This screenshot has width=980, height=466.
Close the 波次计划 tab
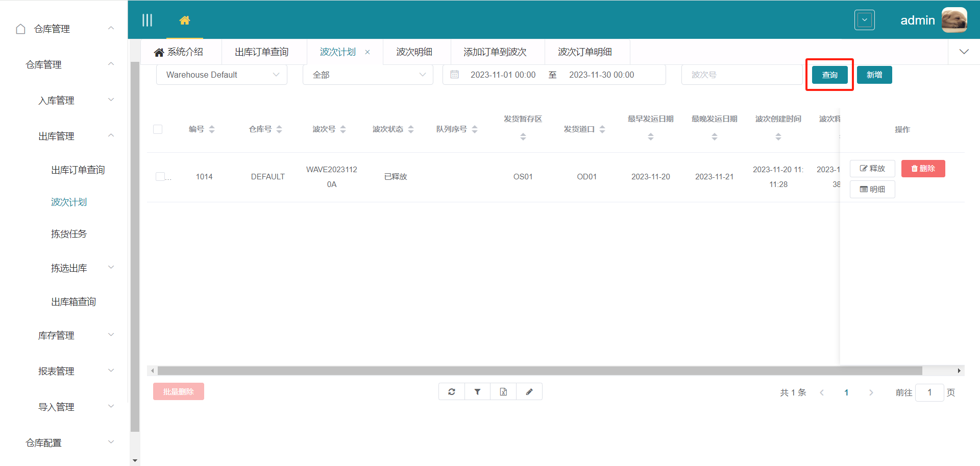point(367,52)
